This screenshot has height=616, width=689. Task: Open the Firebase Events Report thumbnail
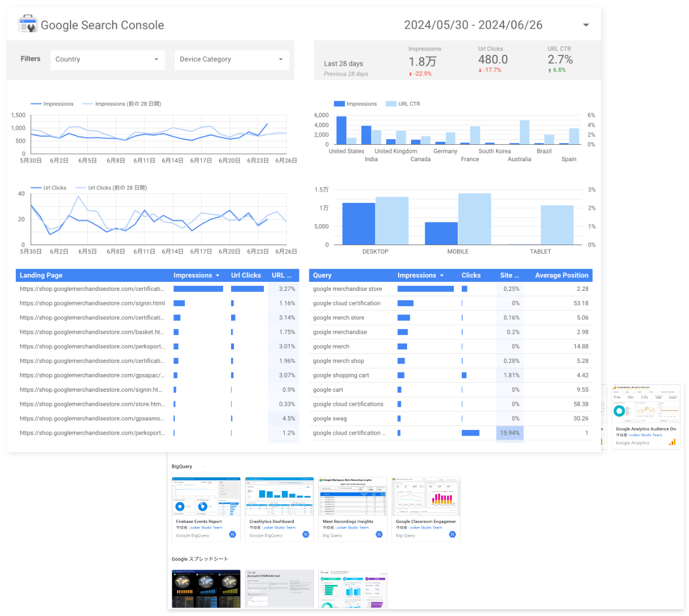(206, 497)
